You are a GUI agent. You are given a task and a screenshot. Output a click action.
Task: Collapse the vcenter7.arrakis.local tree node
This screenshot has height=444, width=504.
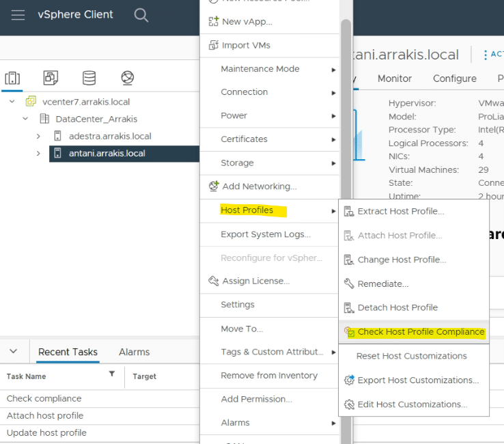[x=12, y=101]
